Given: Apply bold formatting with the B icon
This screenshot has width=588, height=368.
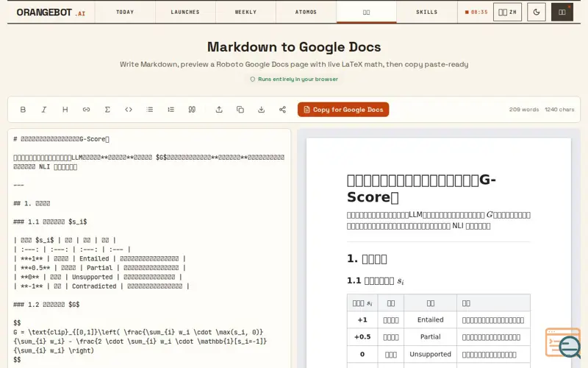Looking at the screenshot, I should tap(23, 110).
